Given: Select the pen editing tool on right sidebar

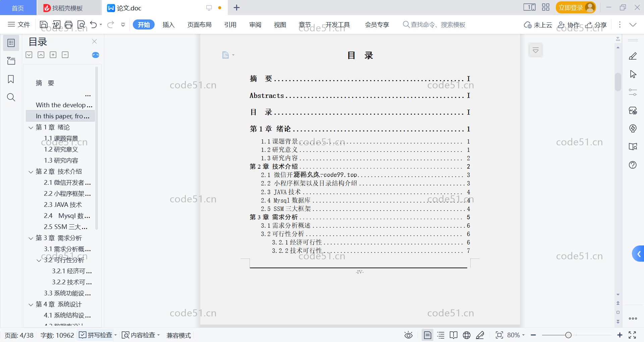Looking at the screenshot, I should point(633,56).
